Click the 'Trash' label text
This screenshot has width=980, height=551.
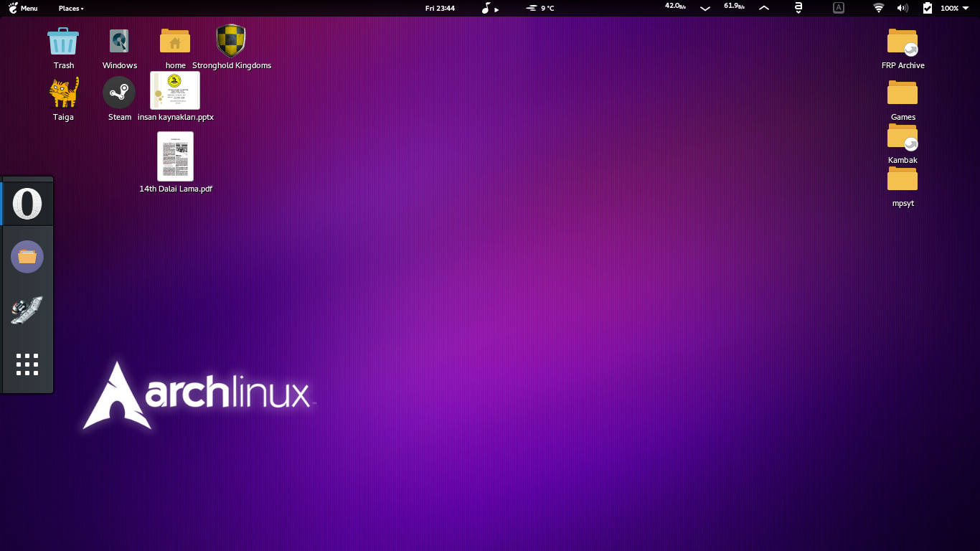point(63,65)
